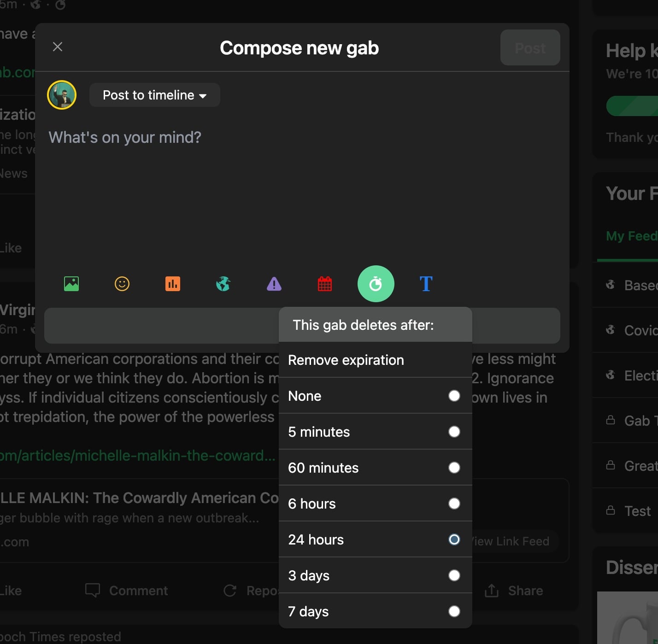Open the Post to timeline dropdown
The width and height of the screenshot is (658, 644).
coord(155,95)
